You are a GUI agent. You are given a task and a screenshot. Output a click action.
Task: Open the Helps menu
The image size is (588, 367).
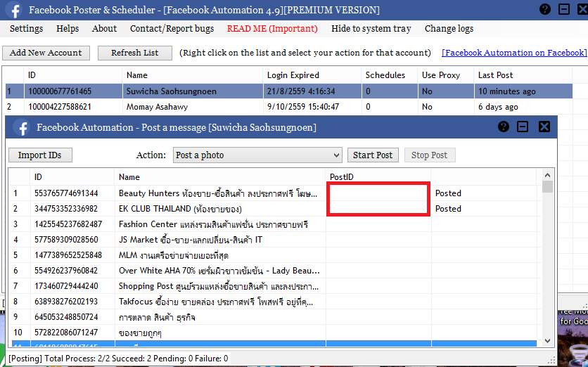(68, 29)
